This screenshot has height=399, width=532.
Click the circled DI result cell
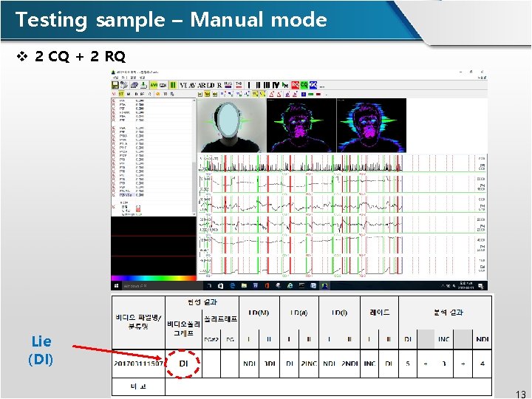tap(183, 364)
